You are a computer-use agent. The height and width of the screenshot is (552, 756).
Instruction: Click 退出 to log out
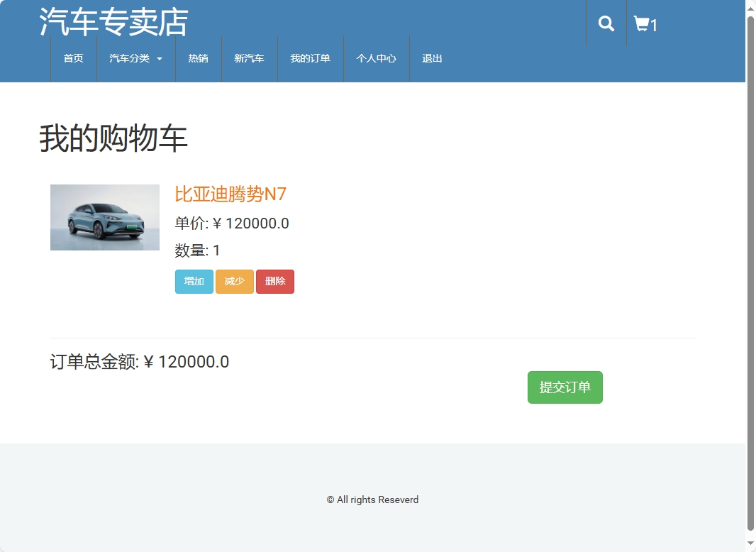[x=432, y=59]
